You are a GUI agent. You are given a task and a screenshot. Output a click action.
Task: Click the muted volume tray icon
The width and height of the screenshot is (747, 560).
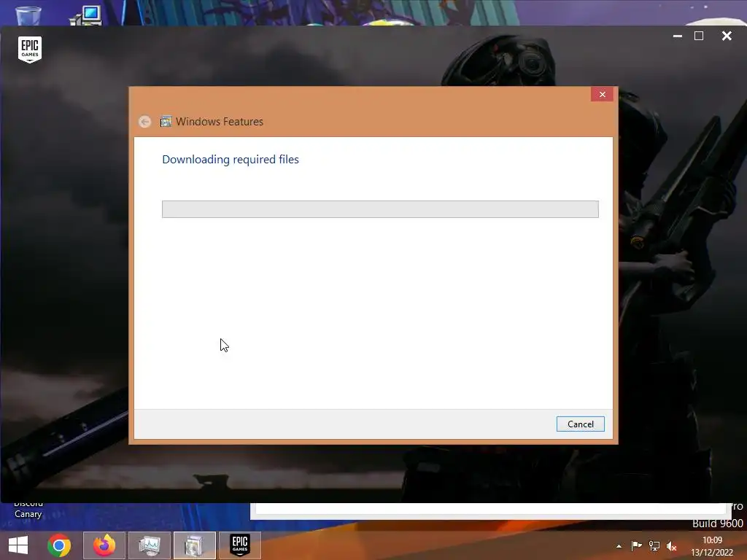tap(672, 546)
